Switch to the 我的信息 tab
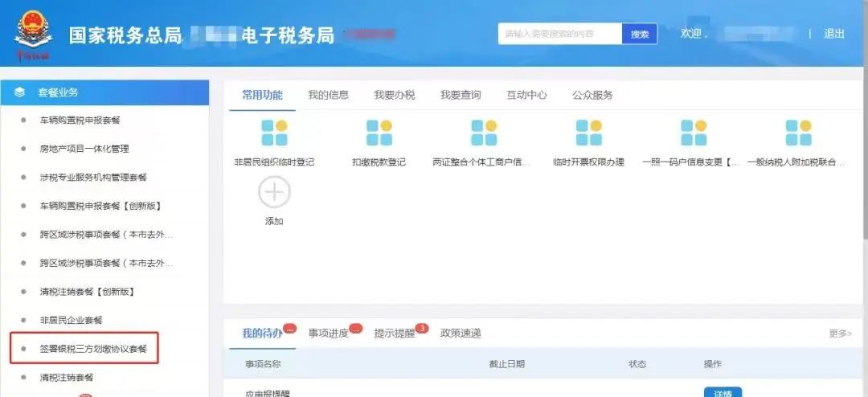This screenshot has height=397, width=868. click(x=328, y=95)
